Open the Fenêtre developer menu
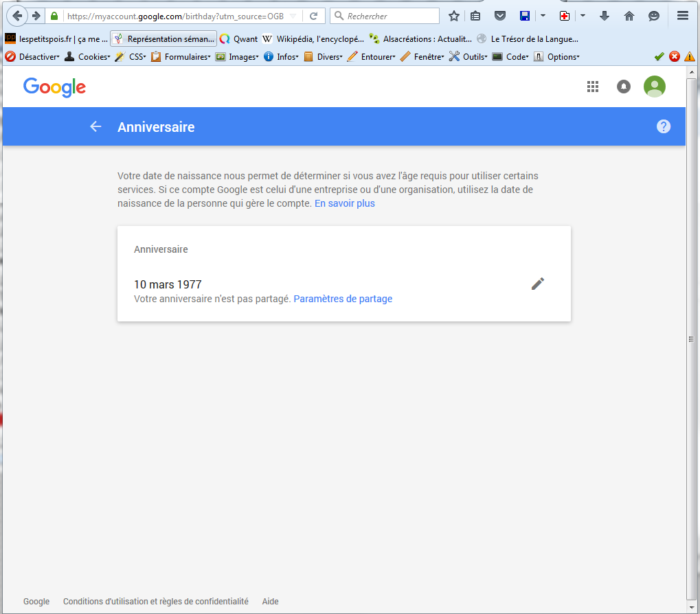The image size is (700, 614). click(x=422, y=57)
